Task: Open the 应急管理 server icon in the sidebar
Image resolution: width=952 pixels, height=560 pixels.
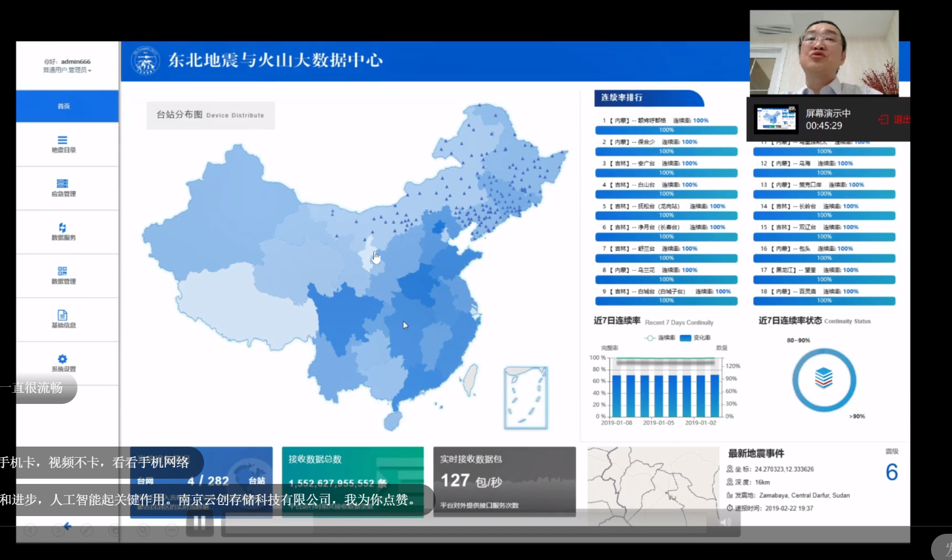Action: pos(62,184)
